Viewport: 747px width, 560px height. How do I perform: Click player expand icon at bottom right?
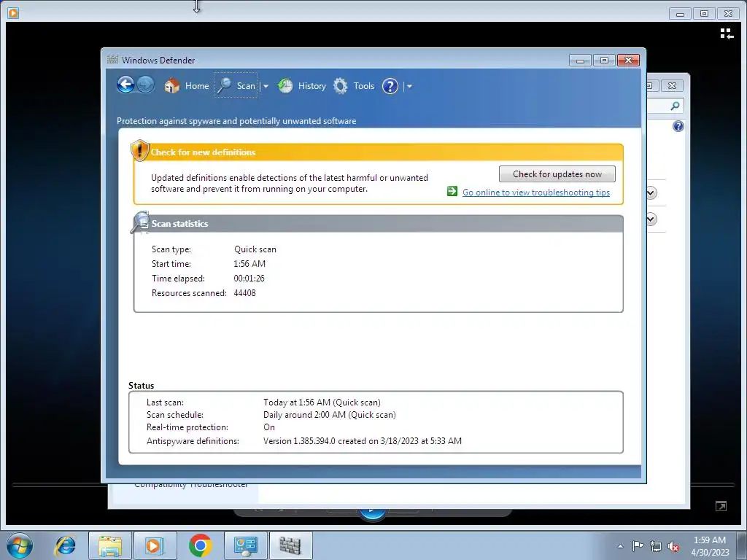pyautogui.click(x=721, y=506)
